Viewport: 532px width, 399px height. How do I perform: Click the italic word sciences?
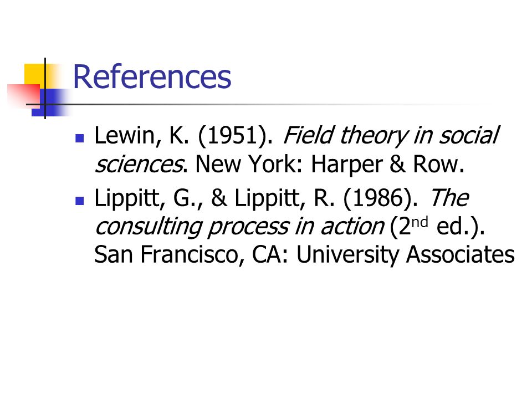139,165
